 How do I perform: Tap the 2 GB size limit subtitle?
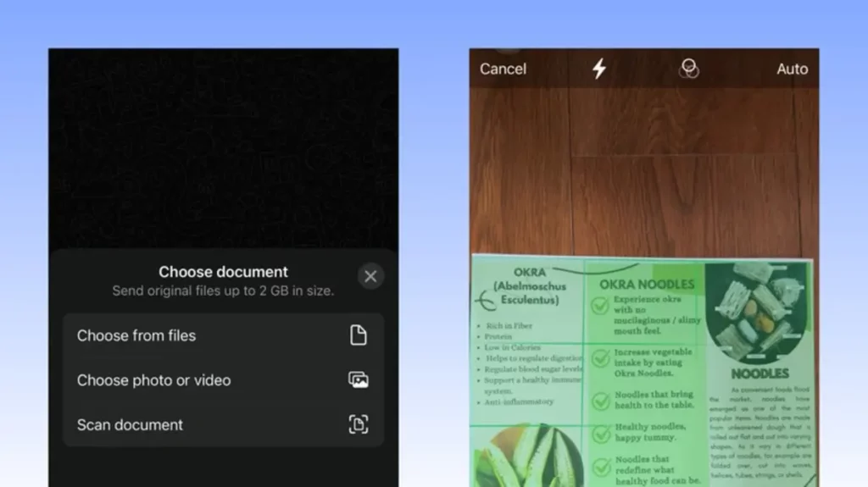click(x=223, y=291)
